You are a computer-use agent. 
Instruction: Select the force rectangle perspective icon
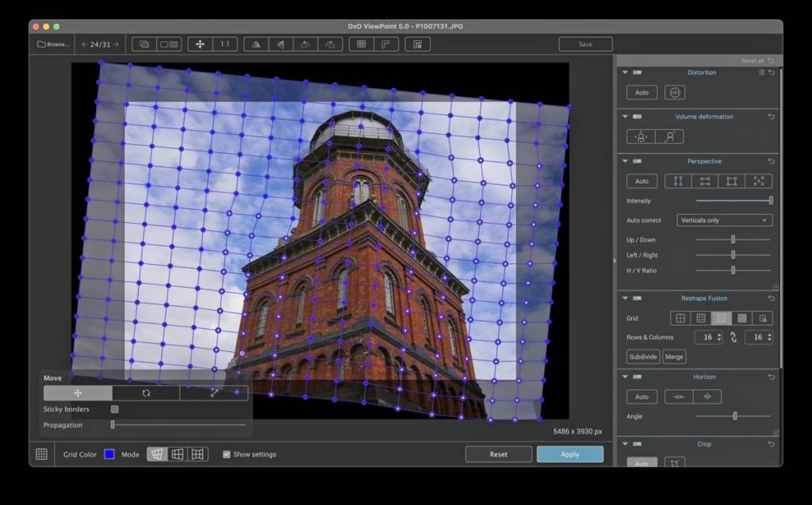(x=732, y=182)
